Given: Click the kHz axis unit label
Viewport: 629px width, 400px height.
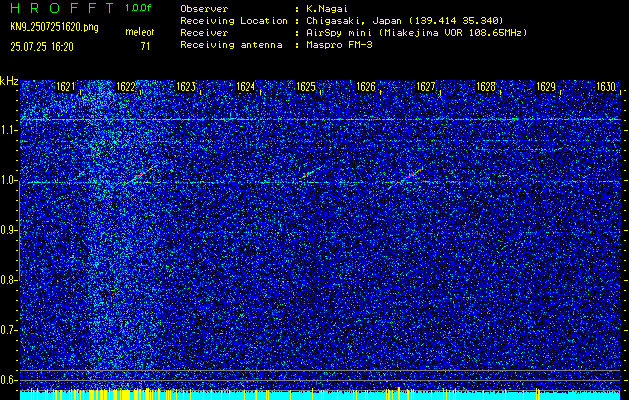Looking at the screenshot, I should [9, 82].
